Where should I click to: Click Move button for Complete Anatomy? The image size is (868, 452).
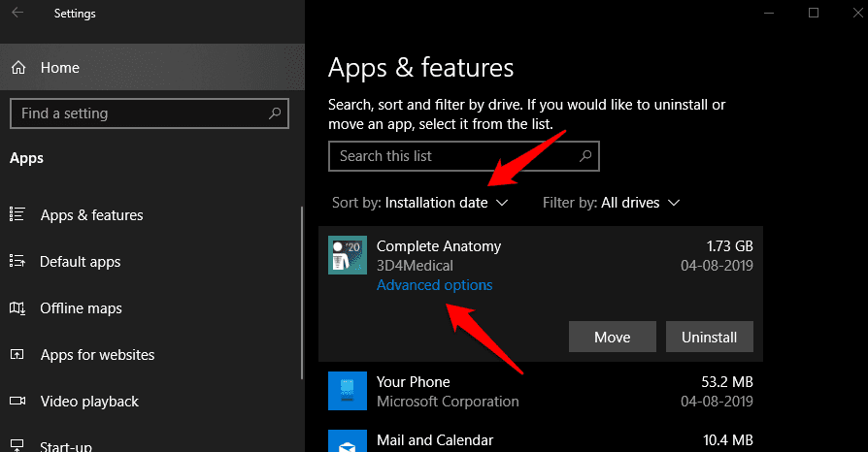coord(613,337)
